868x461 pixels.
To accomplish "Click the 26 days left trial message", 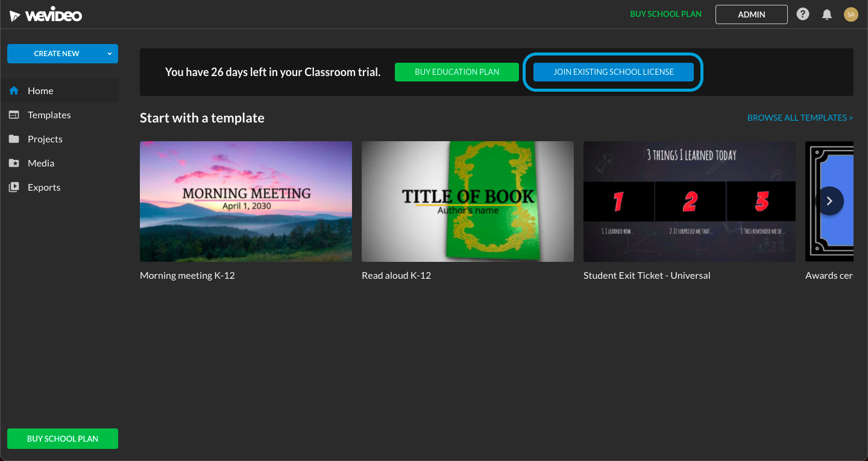I will click(x=272, y=72).
